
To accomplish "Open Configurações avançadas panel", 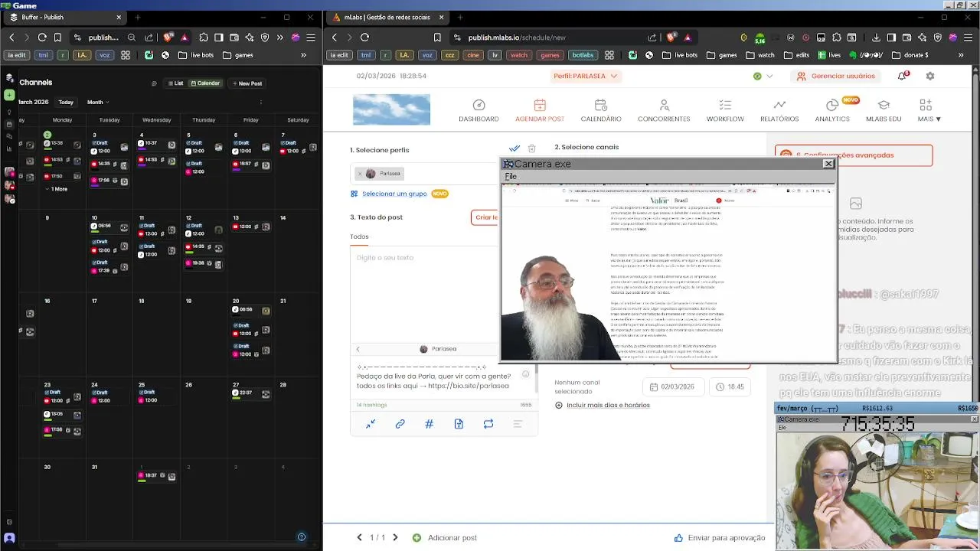I will coord(854,155).
